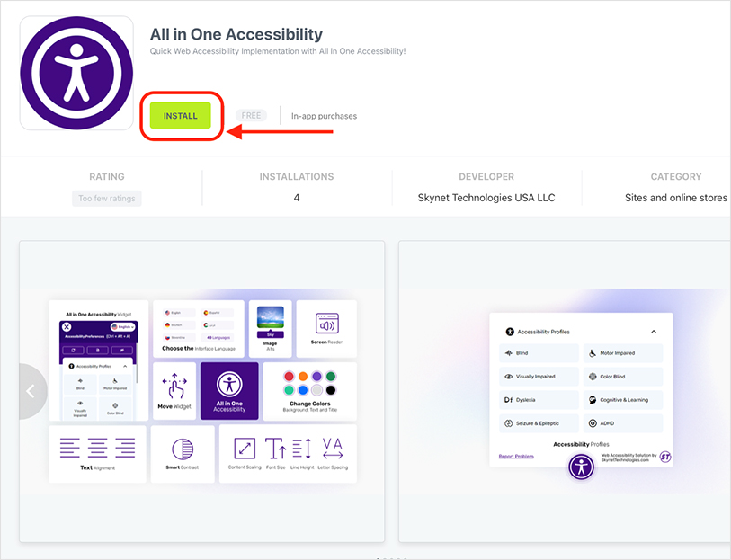Click the green INSTALL button
731x560 pixels.
[x=181, y=116]
